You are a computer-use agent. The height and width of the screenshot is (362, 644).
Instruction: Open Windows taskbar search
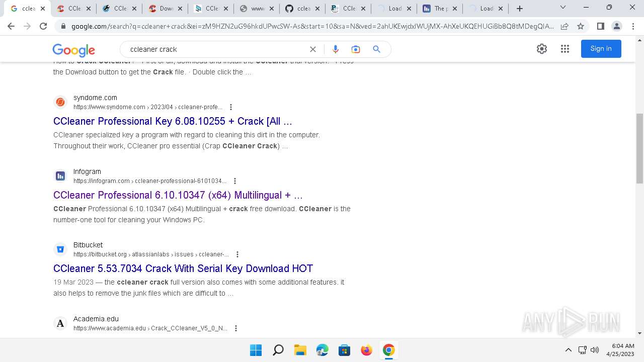click(278, 350)
